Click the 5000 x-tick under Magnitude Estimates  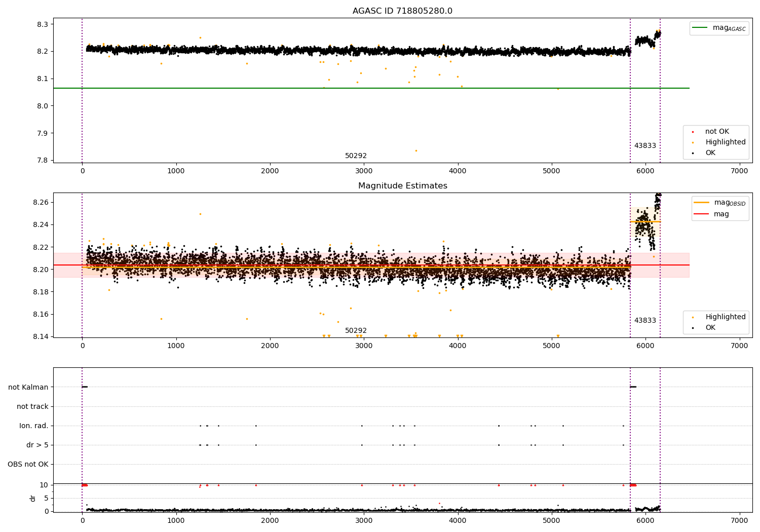551,346
